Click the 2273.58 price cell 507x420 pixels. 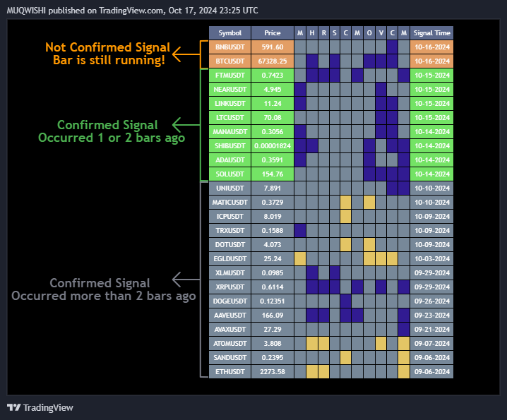(x=273, y=371)
